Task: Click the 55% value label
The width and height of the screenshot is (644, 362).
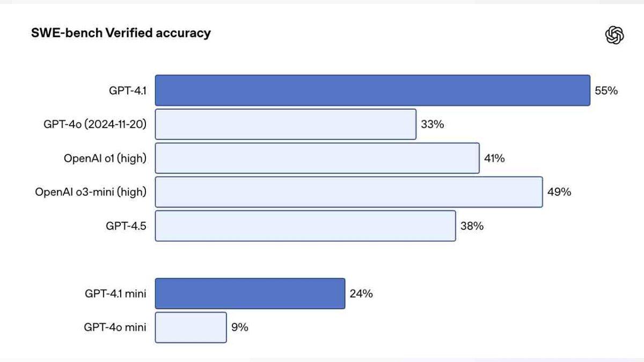Action: click(x=606, y=91)
